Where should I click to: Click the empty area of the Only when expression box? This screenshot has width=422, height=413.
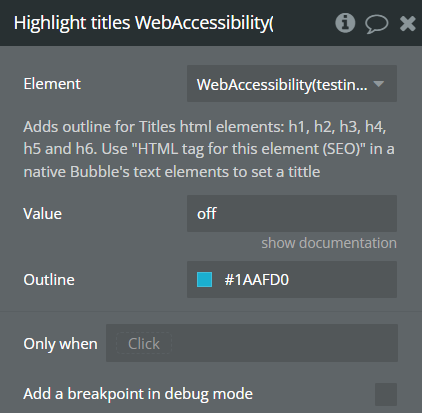tap(285, 343)
